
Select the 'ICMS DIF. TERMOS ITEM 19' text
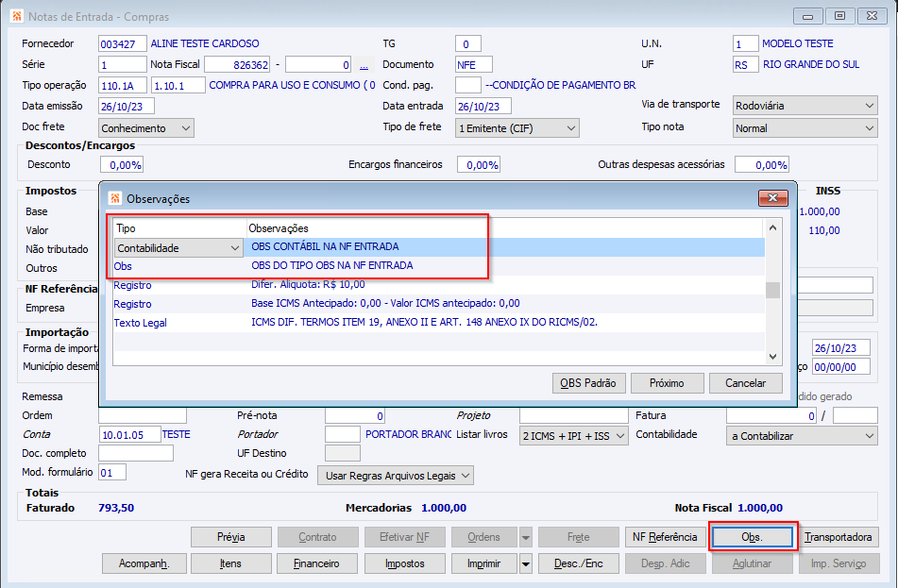[x=424, y=323]
